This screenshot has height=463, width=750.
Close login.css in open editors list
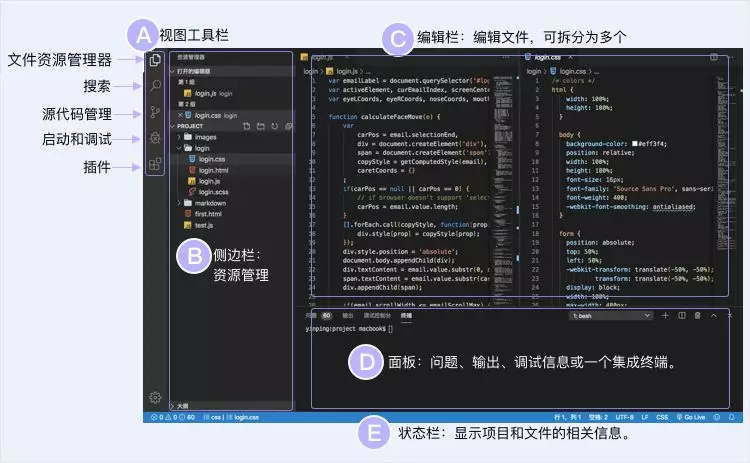180,115
